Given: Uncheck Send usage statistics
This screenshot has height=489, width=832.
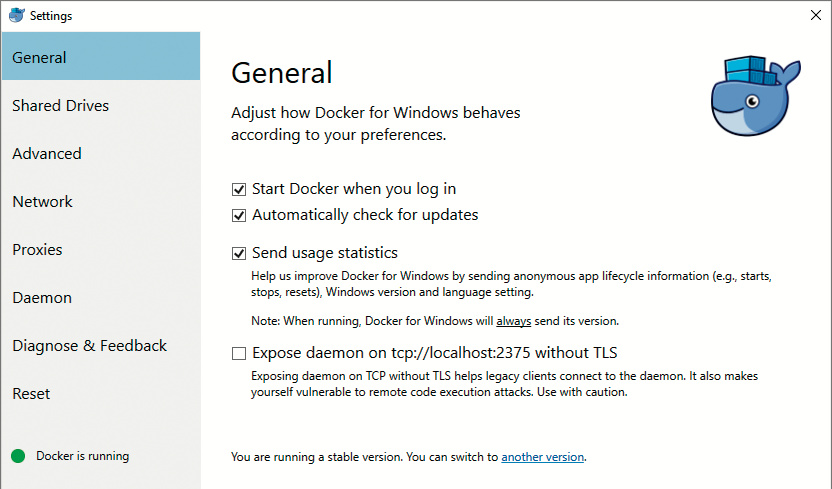Looking at the screenshot, I should pos(239,253).
